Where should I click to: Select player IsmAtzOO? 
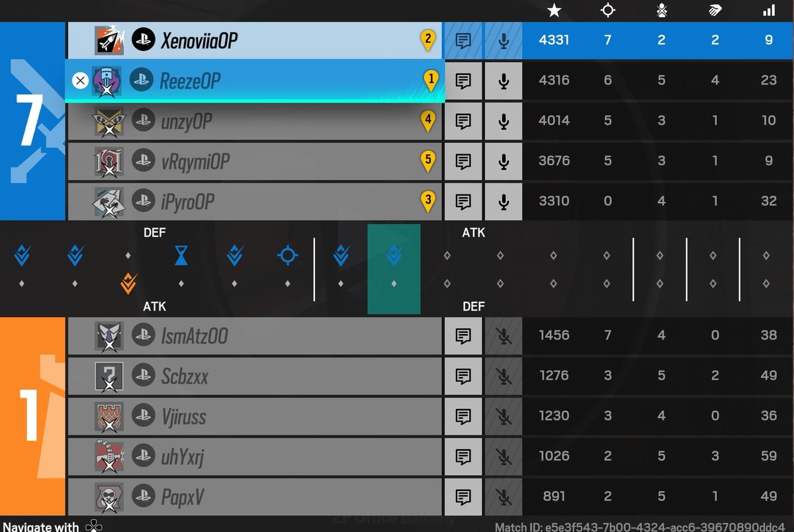255,335
